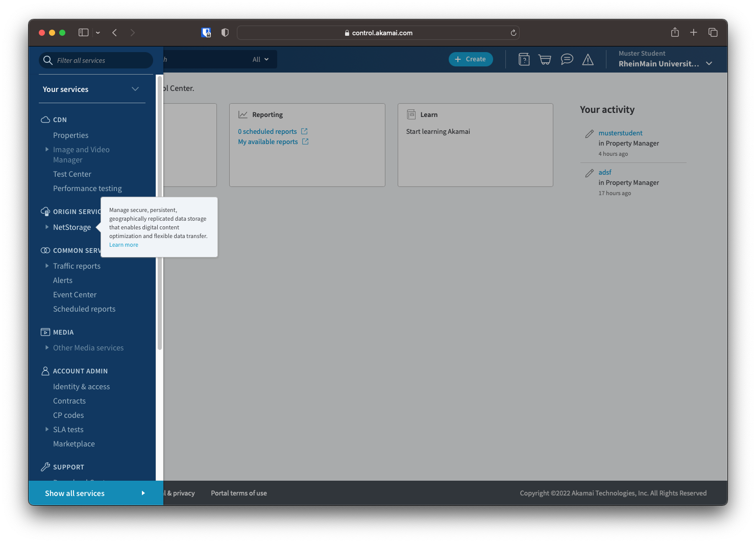Open CP codes
The width and height of the screenshot is (756, 543).
(68, 415)
